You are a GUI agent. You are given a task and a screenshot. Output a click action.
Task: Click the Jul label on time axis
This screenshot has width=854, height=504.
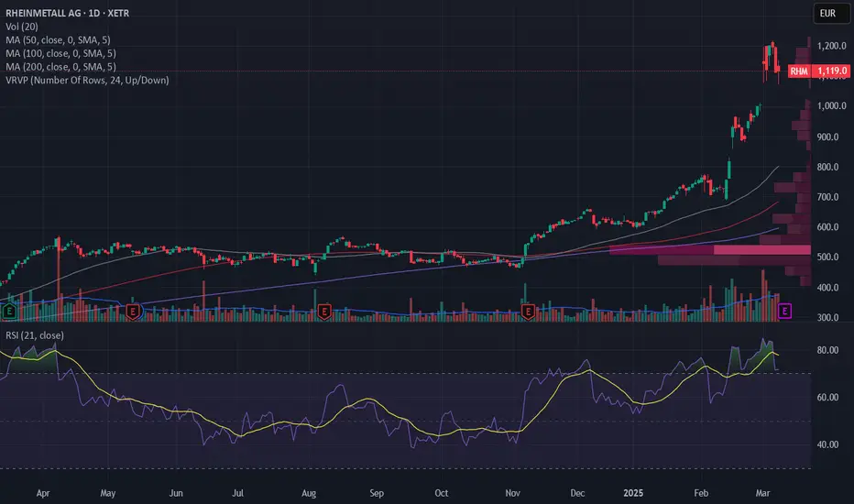point(238,493)
